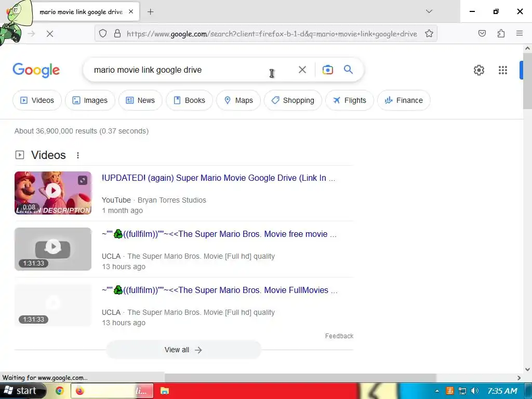Click the horizontal scroll right arrow
Viewport: 532px width, 399px height.
coord(519,378)
